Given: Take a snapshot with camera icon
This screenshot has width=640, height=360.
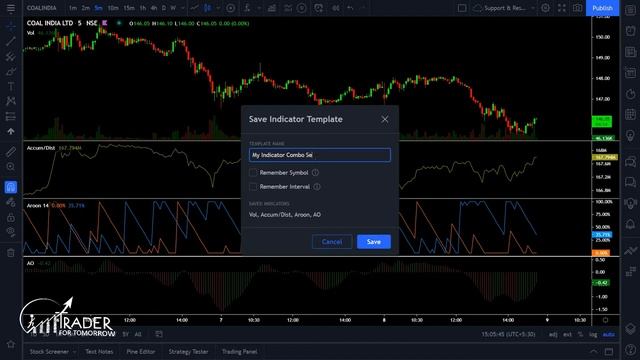Looking at the screenshot, I should click(577, 8).
